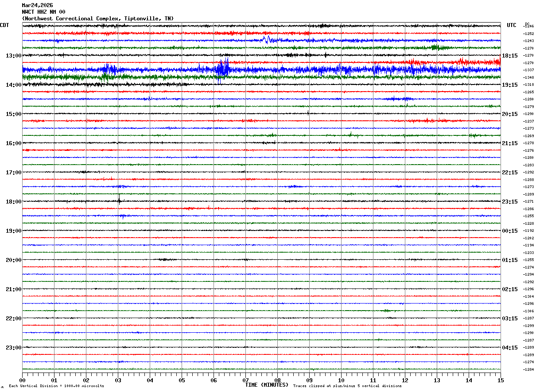Click the 01:15 UTC time label
536x392 pixels.
click(x=510, y=260)
